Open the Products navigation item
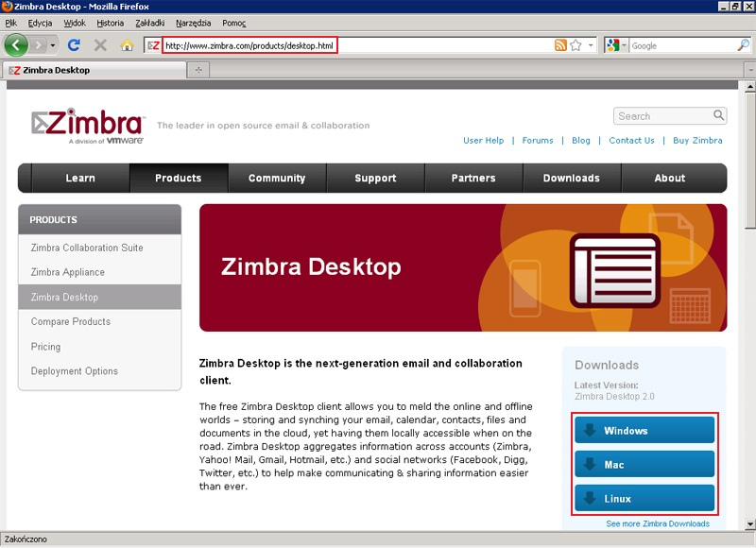The height and width of the screenshot is (548, 756). click(179, 178)
